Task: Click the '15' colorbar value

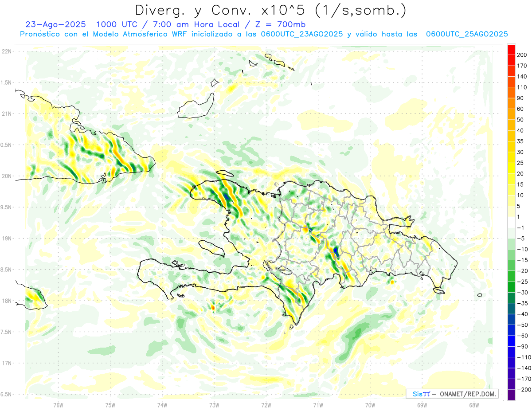Action: (x=520, y=184)
